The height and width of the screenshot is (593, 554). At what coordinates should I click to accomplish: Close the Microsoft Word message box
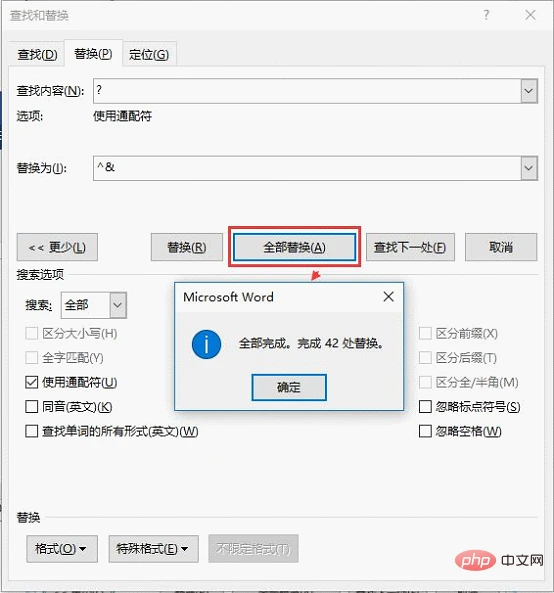[388, 297]
